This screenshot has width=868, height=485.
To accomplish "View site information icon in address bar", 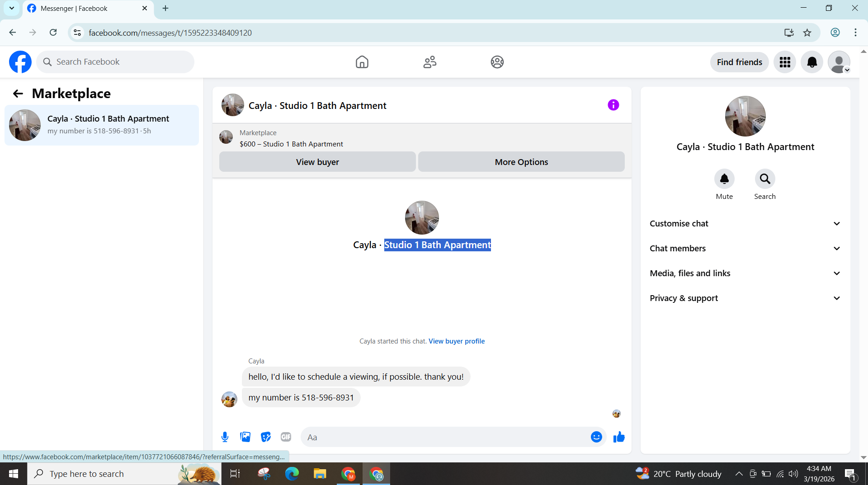I will (77, 33).
